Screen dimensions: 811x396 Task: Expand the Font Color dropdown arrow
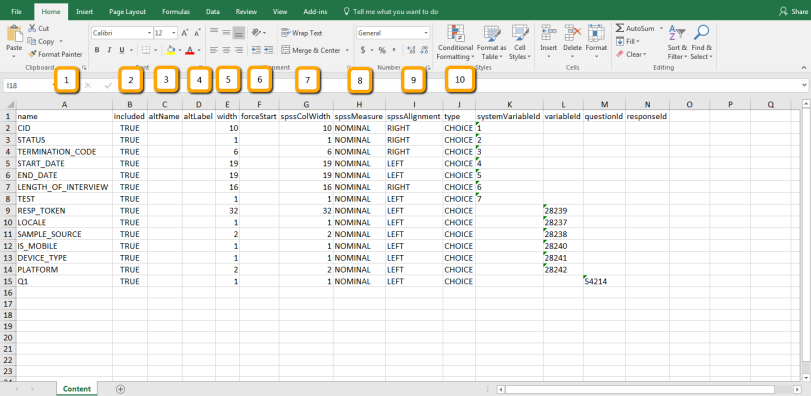199,50
